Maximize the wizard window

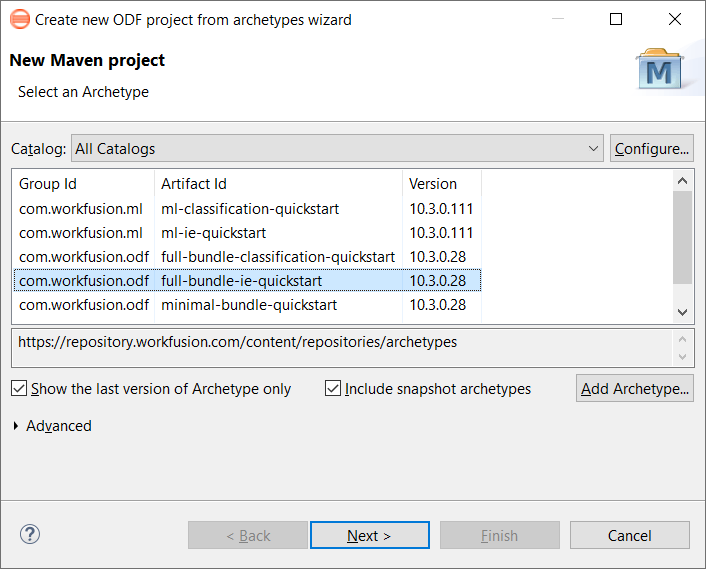615,19
